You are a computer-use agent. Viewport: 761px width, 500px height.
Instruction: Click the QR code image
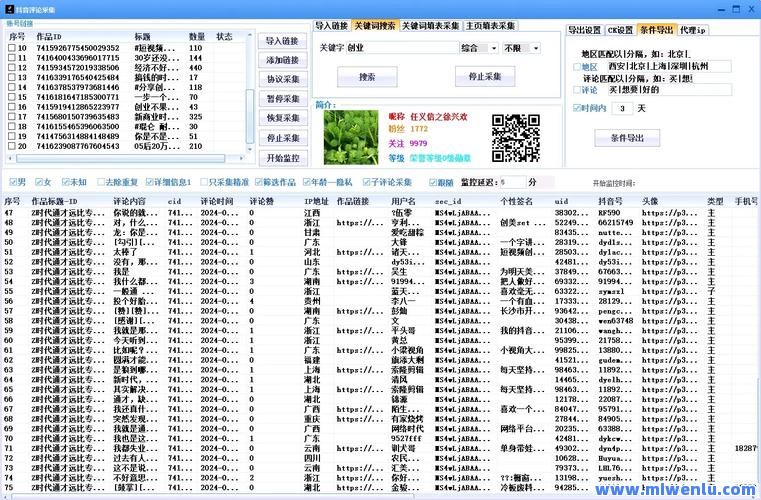[515, 138]
